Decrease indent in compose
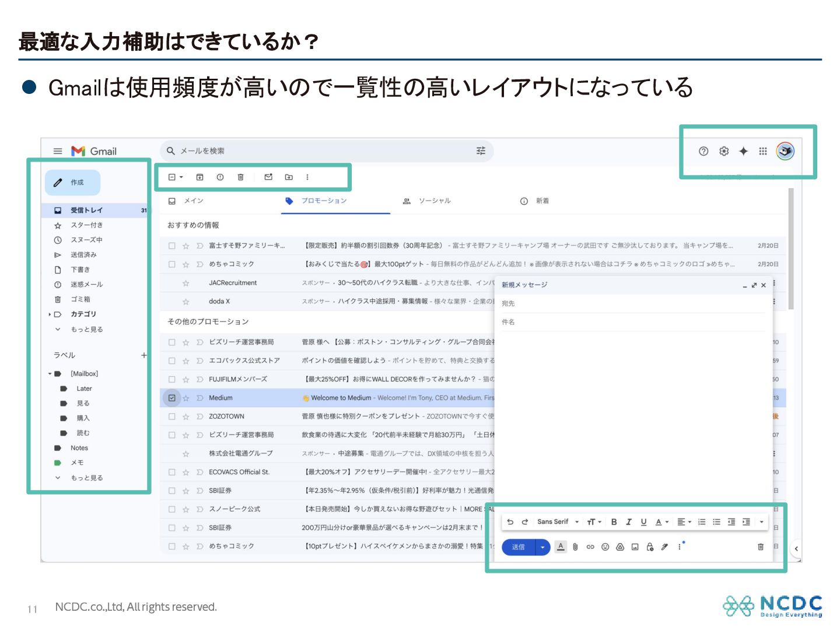This screenshot has width=840, height=630. (731, 522)
